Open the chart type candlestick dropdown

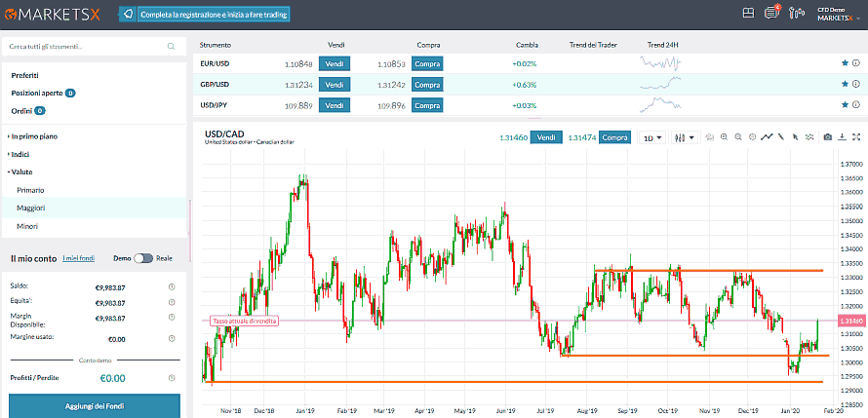685,137
